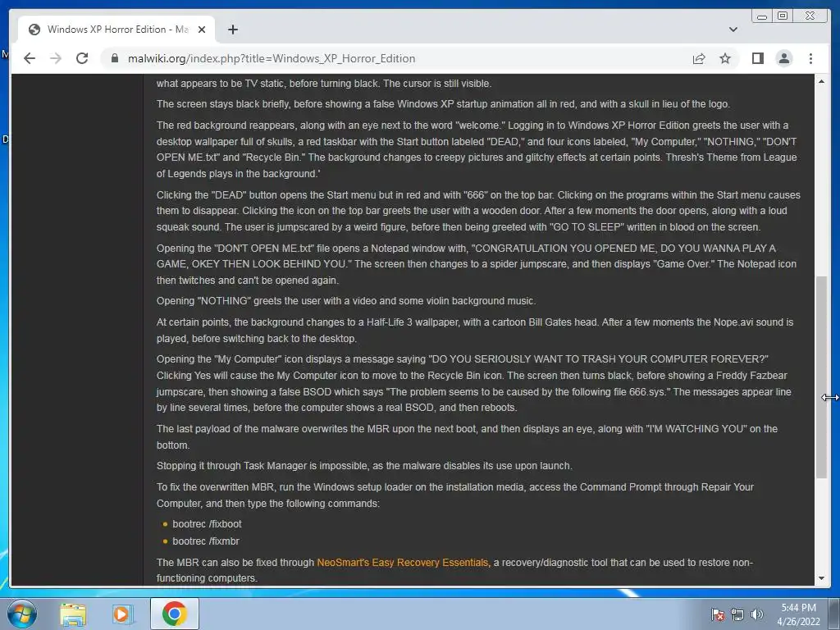Image resolution: width=840 pixels, height=630 pixels.
Task: Open Action Center flag in tray
Action: [717, 614]
